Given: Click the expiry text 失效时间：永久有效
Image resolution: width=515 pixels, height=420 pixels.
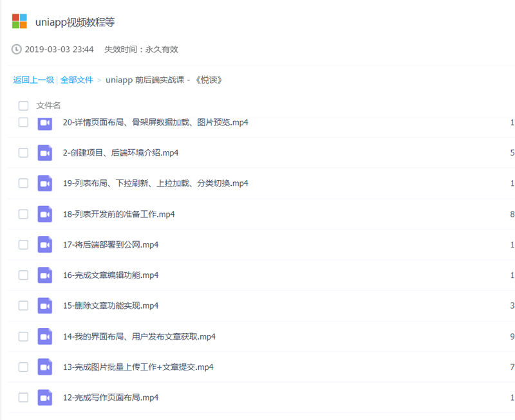Looking at the screenshot, I should (141, 50).
